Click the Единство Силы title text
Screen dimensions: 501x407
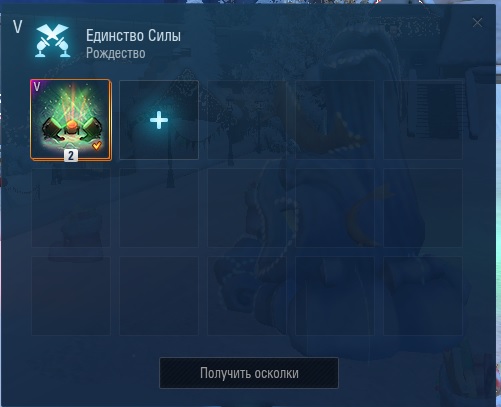[133, 35]
